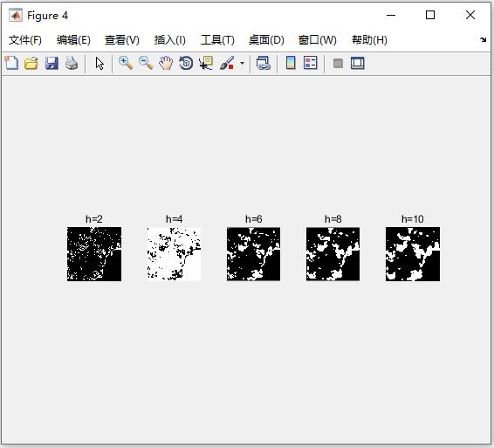This screenshot has width=494, height=448.
Task: Save the figure with floppy icon
Action: point(51,63)
